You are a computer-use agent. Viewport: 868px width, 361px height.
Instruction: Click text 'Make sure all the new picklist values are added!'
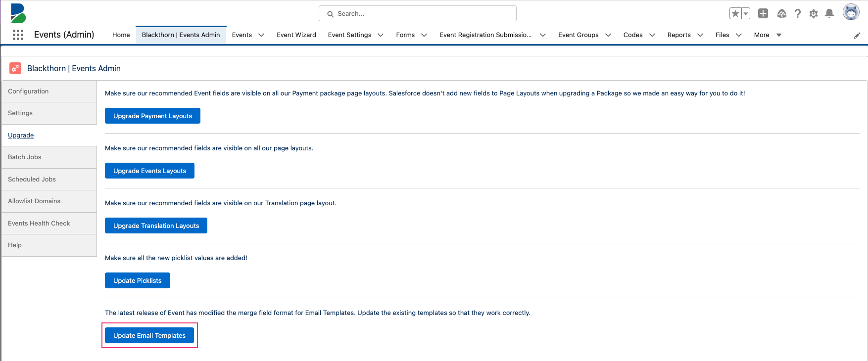click(176, 258)
